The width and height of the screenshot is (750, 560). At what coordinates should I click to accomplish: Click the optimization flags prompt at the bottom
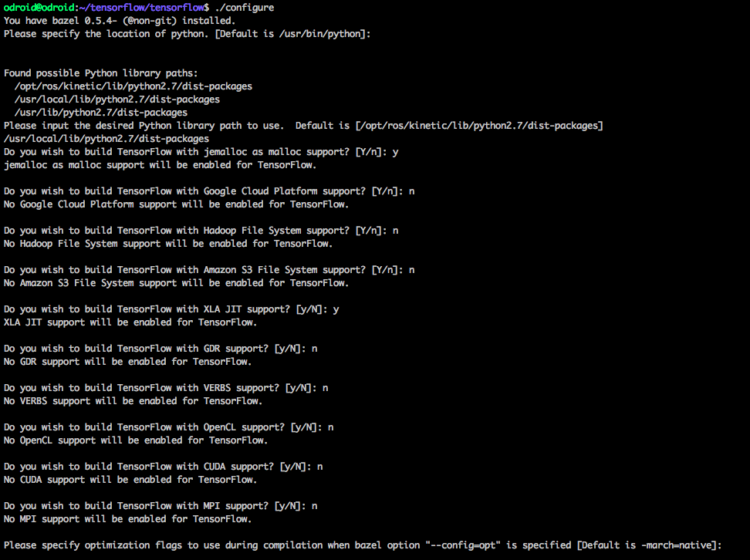(363, 545)
